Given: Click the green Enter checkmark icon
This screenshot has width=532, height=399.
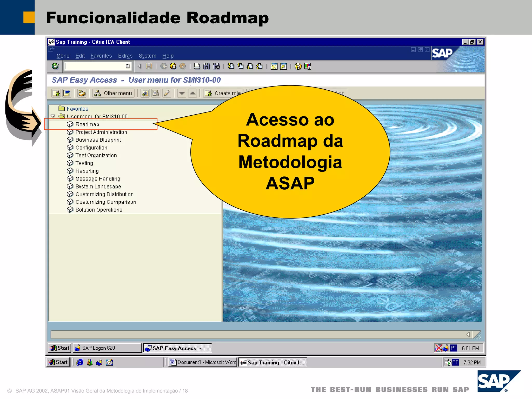Looking at the screenshot, I should click(55, 66).
